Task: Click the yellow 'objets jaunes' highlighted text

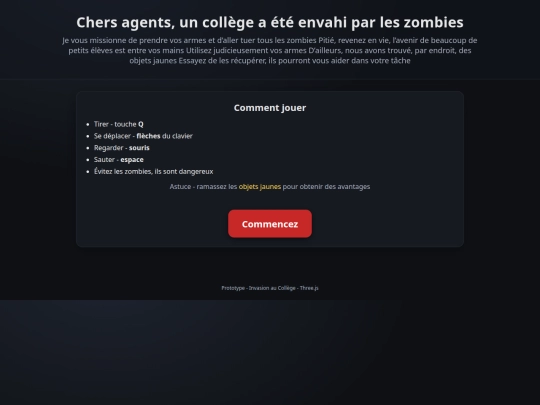Action: pyautogui.click(x=260, y=187)
